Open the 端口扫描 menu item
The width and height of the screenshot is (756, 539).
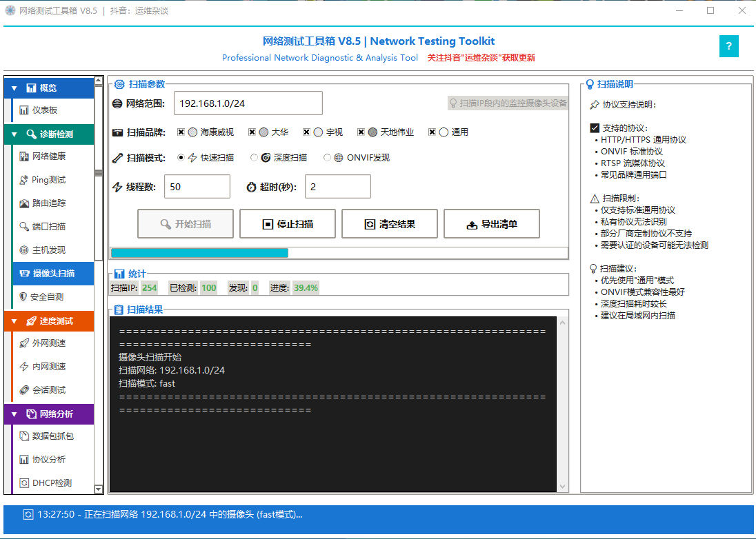(x=52, y=227)
